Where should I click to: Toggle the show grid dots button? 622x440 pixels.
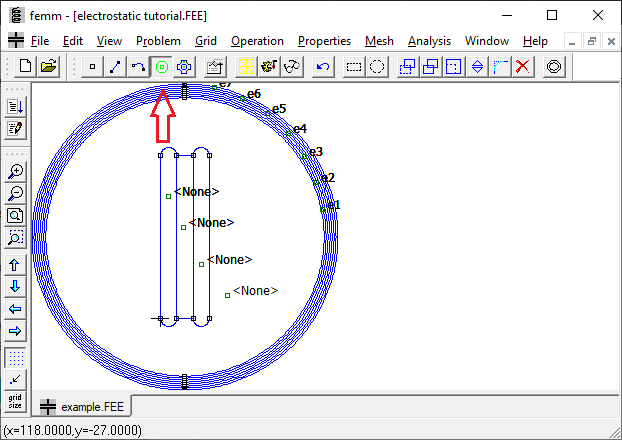15,358
